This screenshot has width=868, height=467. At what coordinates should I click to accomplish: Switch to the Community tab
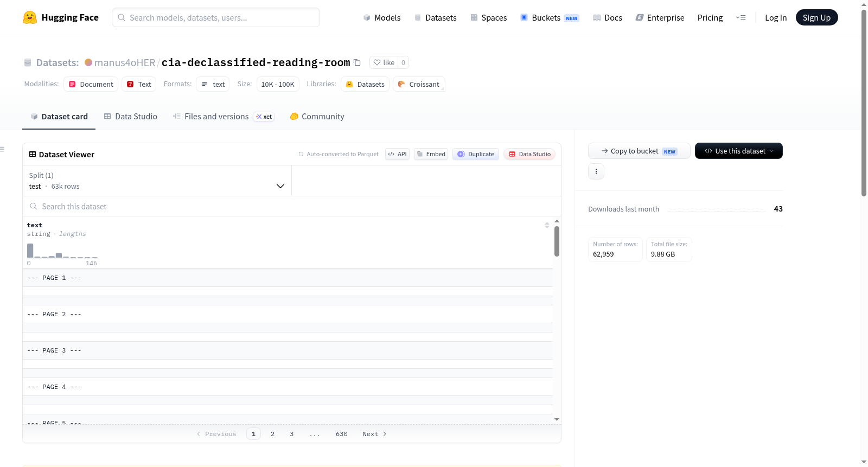(x=317, y=116)
